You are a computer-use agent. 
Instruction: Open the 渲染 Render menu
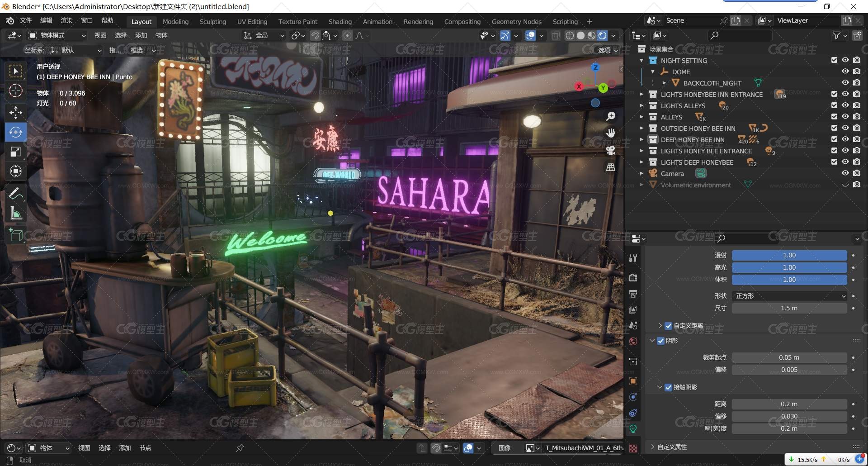tap(66, 20)
